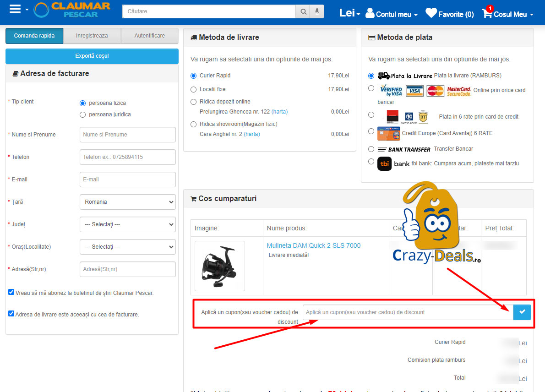The height and width of the screenshot is (392, 545).
Task: Click the coupon discount input field
Action: pos(408,312)
